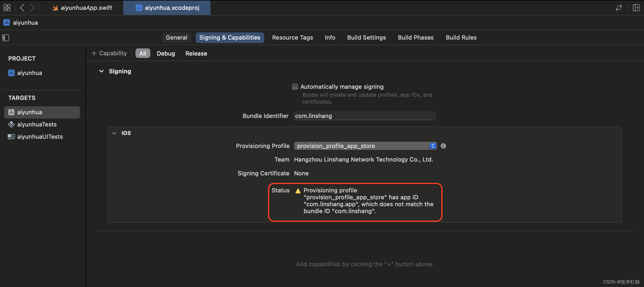644x287 pixels.
Task: Select aiyunhuaTests target
Action: click(x=36, y=124)
